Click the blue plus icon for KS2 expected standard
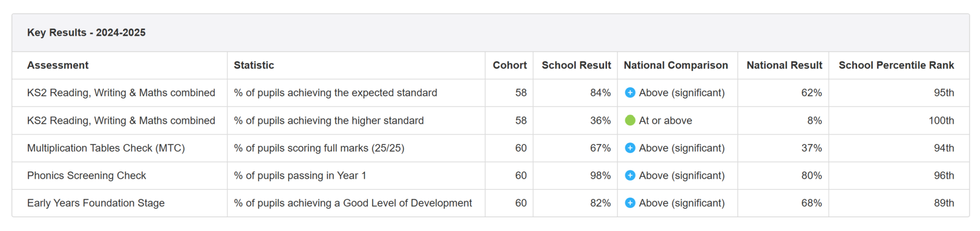980x231 pixels. click(630, 92)
